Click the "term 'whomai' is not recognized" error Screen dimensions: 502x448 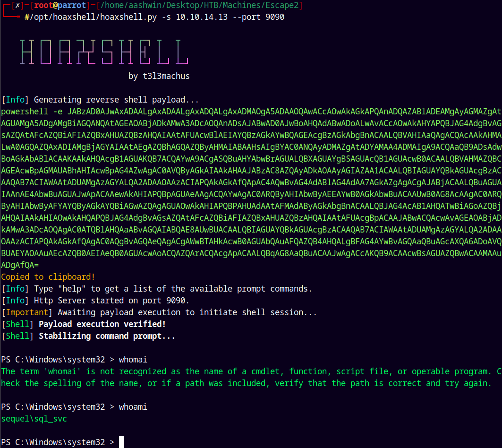click(251, 378)
